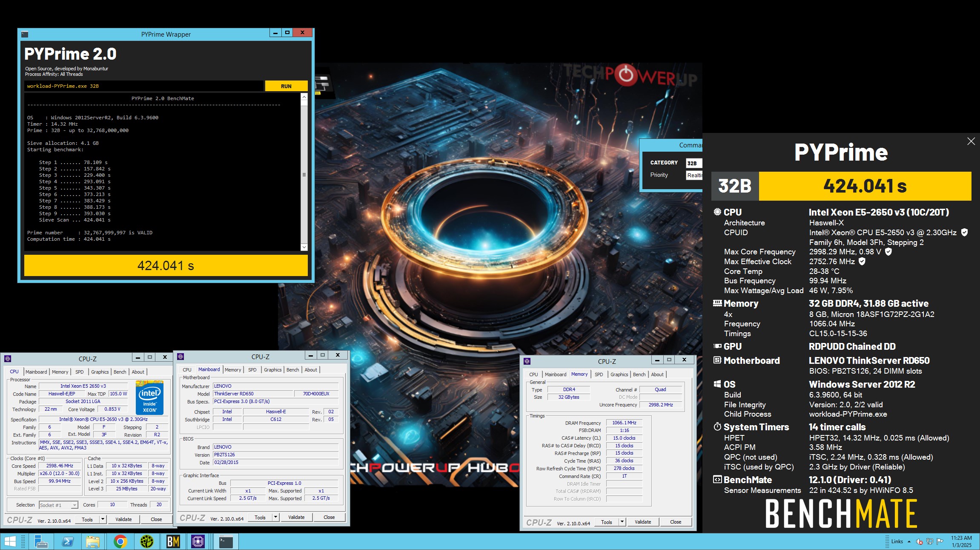This screenshot has height=550, width=980.
Task: Click the taskbar clock showing 11:23 AM
Action: 961,541
